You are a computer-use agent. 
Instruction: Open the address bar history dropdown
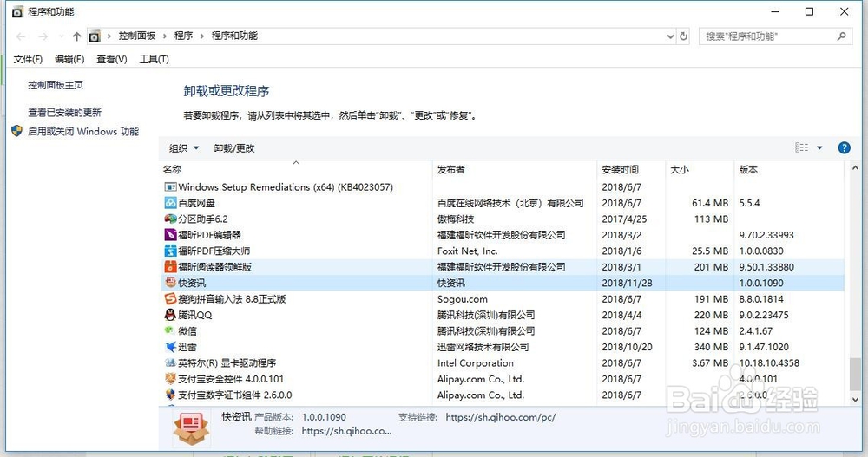(x=670, y=36)
